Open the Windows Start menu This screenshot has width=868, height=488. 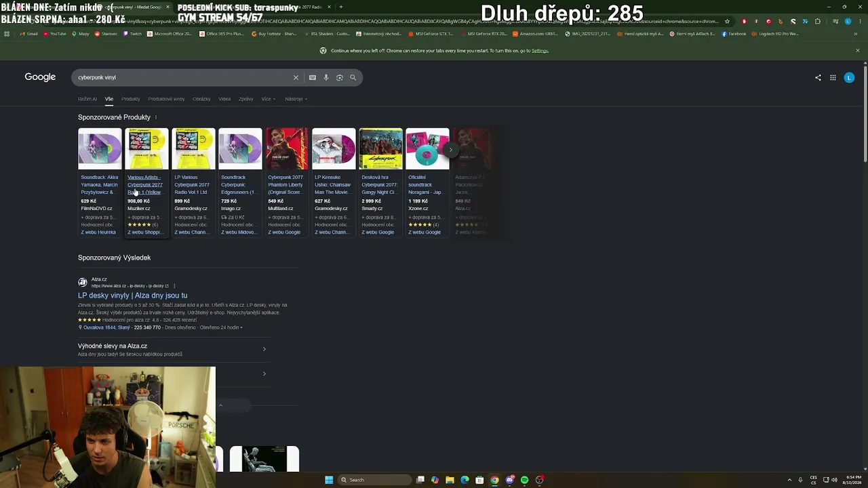(329, 480)
